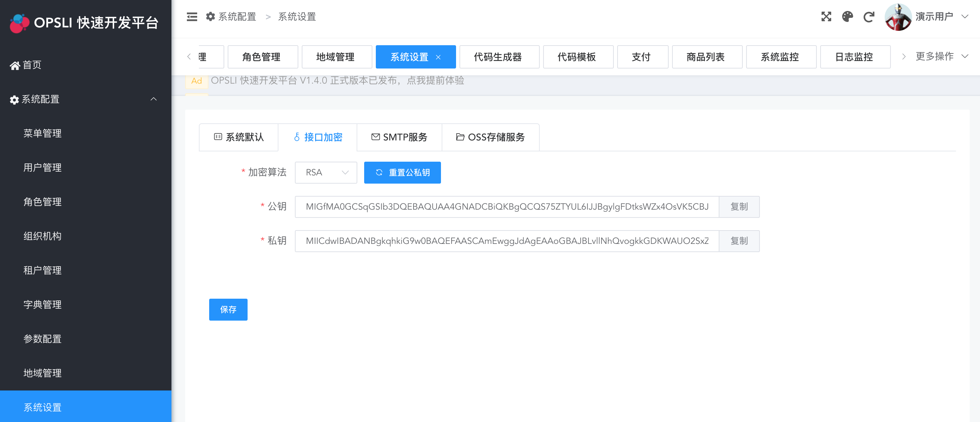
Task: Switch to the OSS存储服务 tab
Action: 490,137
